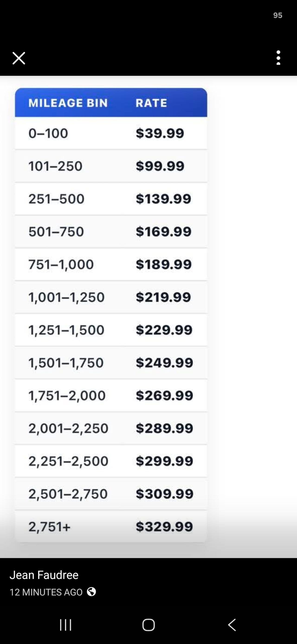
Task: Tap the $99.99 rate value
Action: [160, 166]
